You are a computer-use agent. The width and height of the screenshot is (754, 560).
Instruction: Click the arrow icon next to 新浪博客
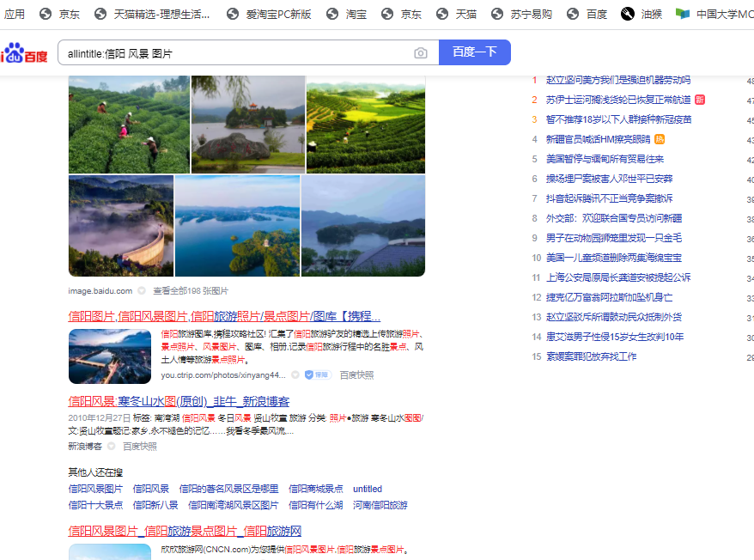pos(111,446)
